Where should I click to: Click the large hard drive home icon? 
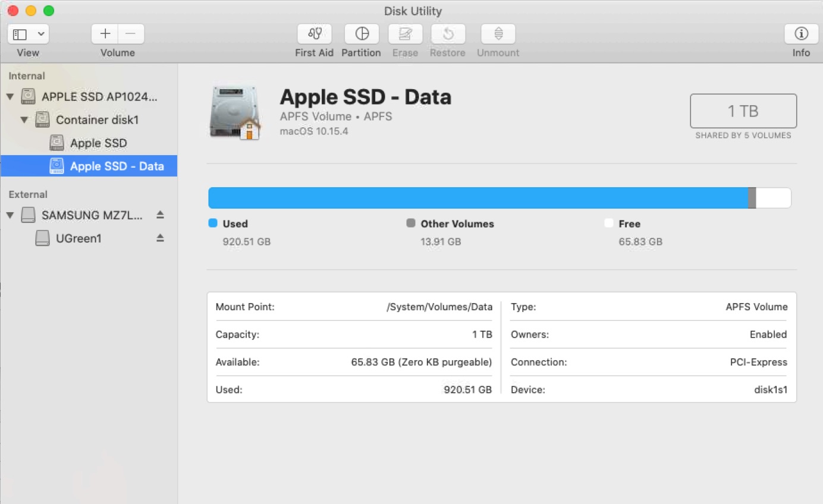click(235, 112)
